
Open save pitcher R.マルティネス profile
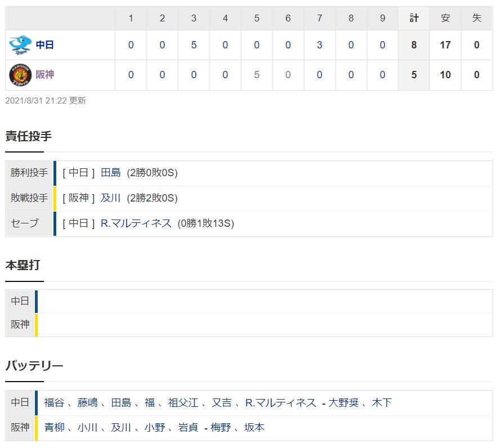pos(136,223)
